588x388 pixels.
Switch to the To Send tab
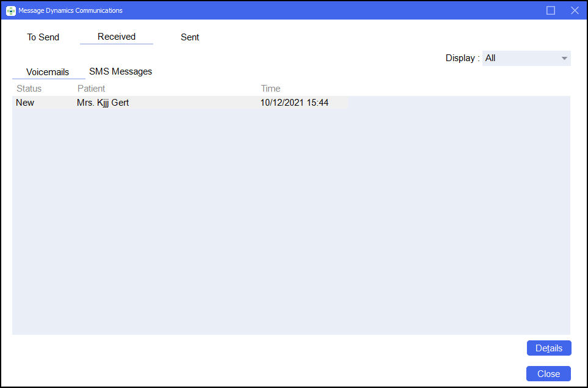(x=43, y=37)
